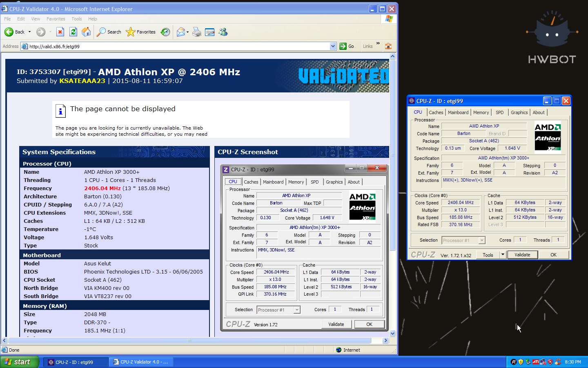The image size is (588, 368).
Task: Open the red shield Security Center tray icon
Action: (550, 362)
